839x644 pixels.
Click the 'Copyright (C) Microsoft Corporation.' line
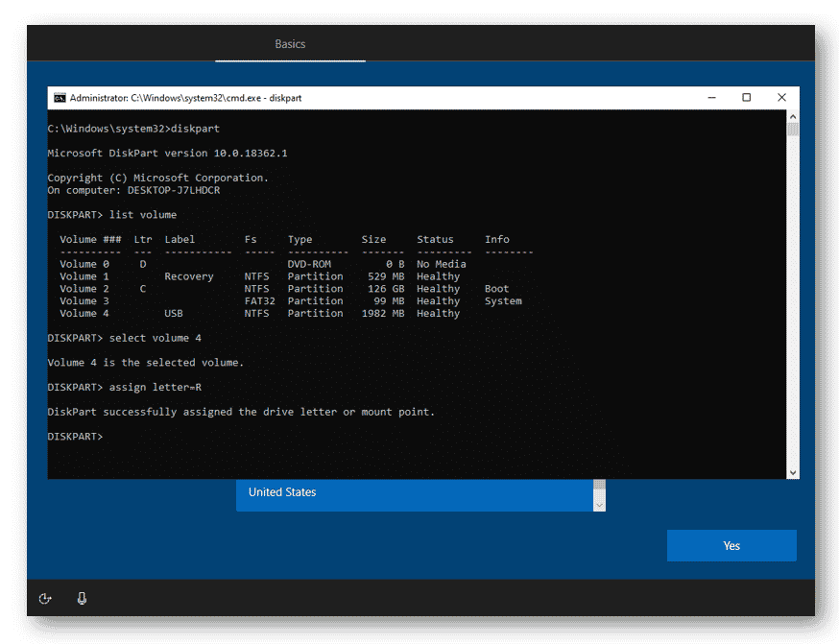click(x=157, y=179)
